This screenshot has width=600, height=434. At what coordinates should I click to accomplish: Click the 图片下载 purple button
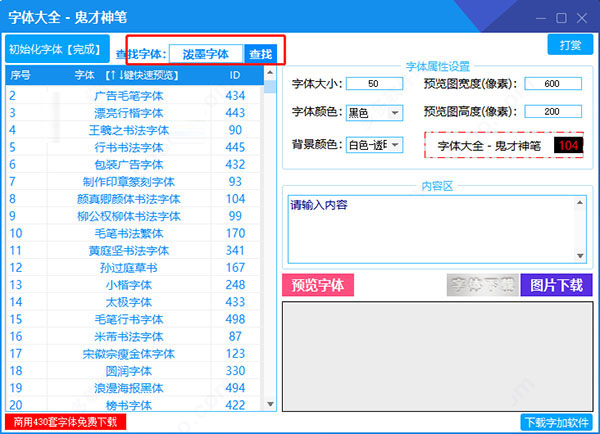(556, 285)
